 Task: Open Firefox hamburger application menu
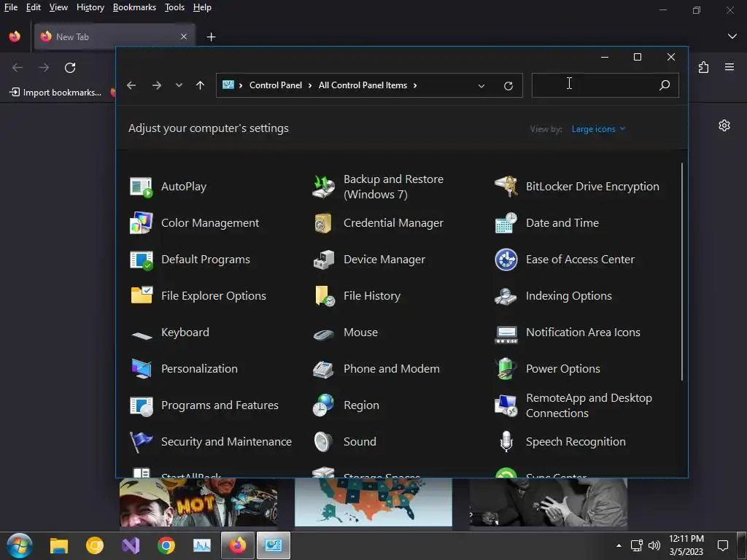(729, 67)
